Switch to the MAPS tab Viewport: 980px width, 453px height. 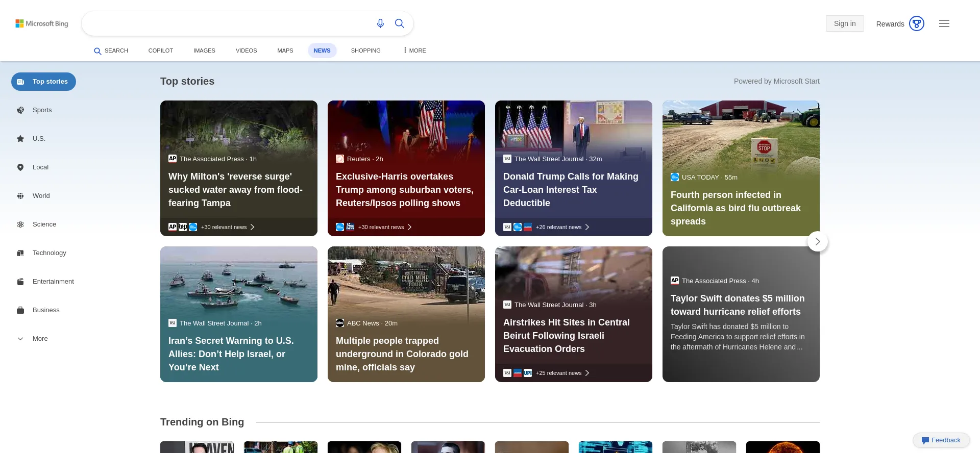tap(285, 51)
